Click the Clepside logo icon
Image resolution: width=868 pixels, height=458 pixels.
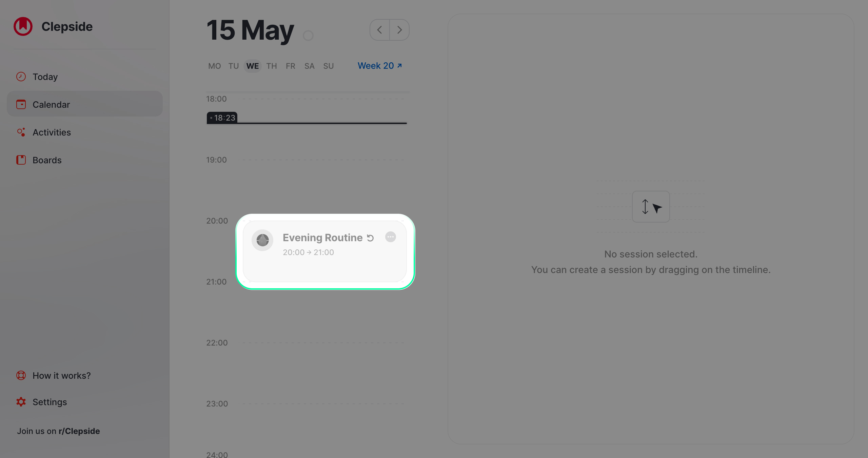(x=23, y=26)
